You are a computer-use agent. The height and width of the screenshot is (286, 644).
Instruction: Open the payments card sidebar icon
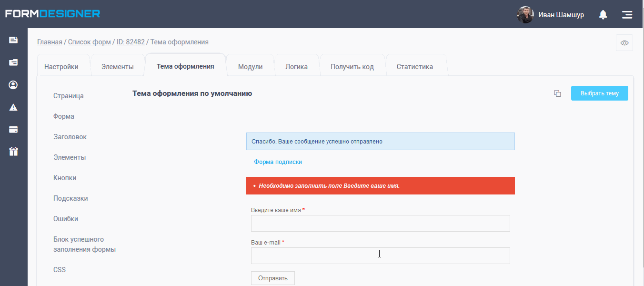click(x=13, y=129)
